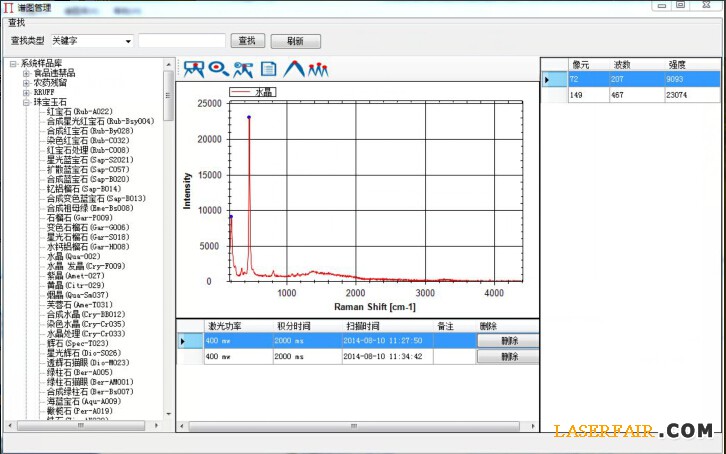Viewport: 726px width, 454px height.
Task: Click the multi-peak curve toolbar icon
Action: pos(318,68)
